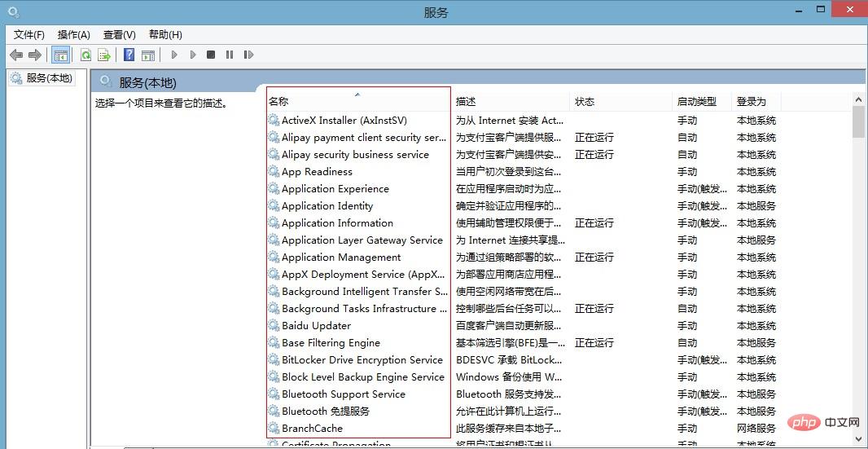Click the gear icon beside Alipay security business service
This screenshot has height=449, width=868.
pos(274,154)
